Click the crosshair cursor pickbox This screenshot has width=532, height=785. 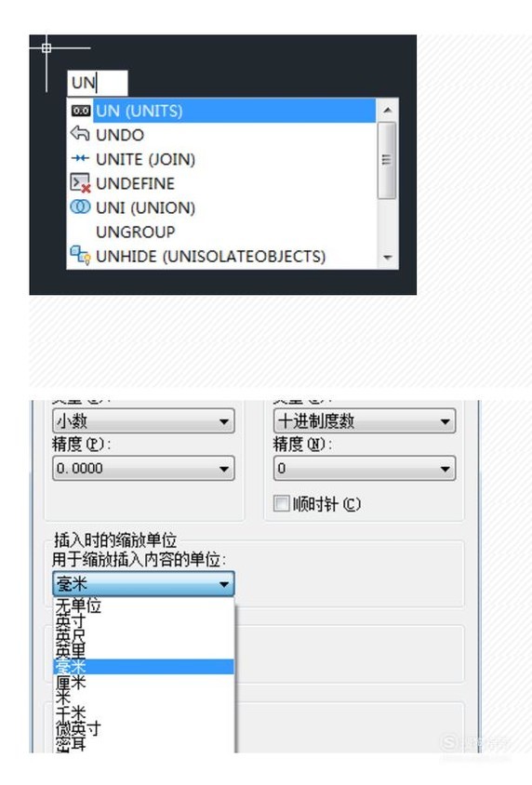pos(47,48)
